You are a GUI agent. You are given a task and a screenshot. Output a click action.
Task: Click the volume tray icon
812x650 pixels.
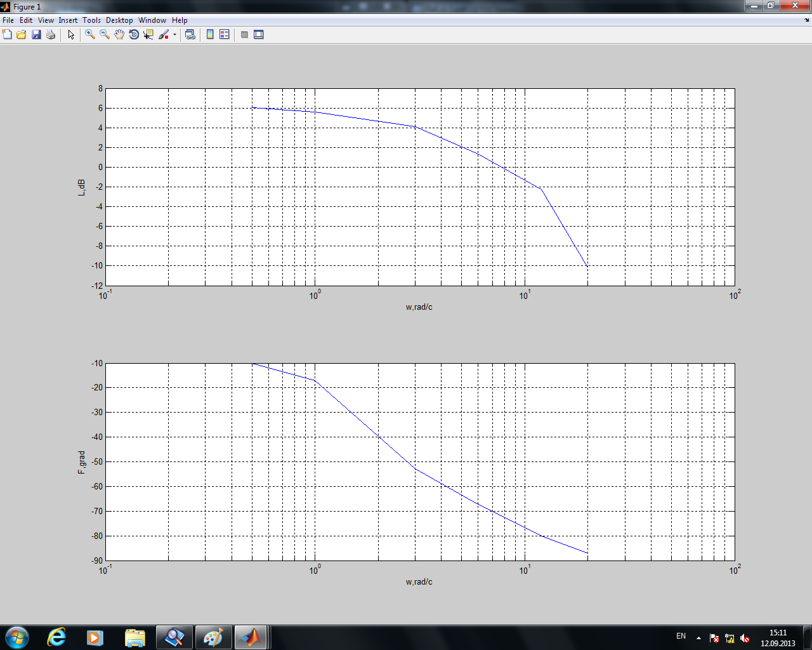click(745, 639)
